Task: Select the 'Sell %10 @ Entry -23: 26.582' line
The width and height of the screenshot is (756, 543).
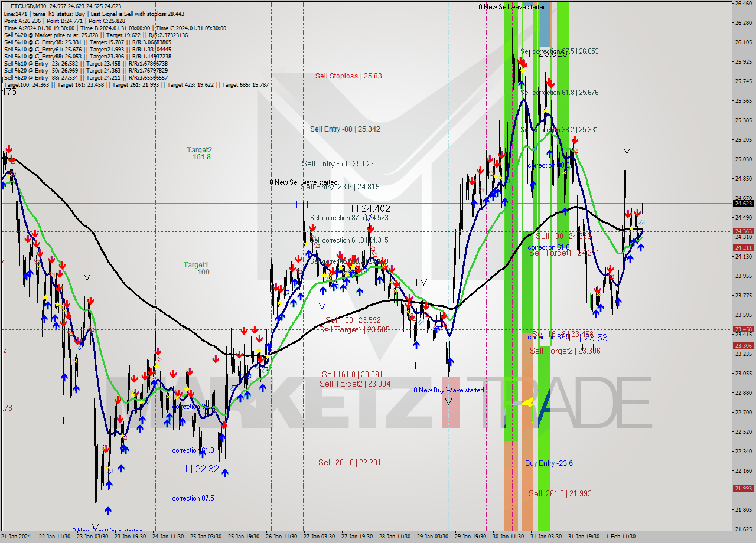Action: click(86, 63)
